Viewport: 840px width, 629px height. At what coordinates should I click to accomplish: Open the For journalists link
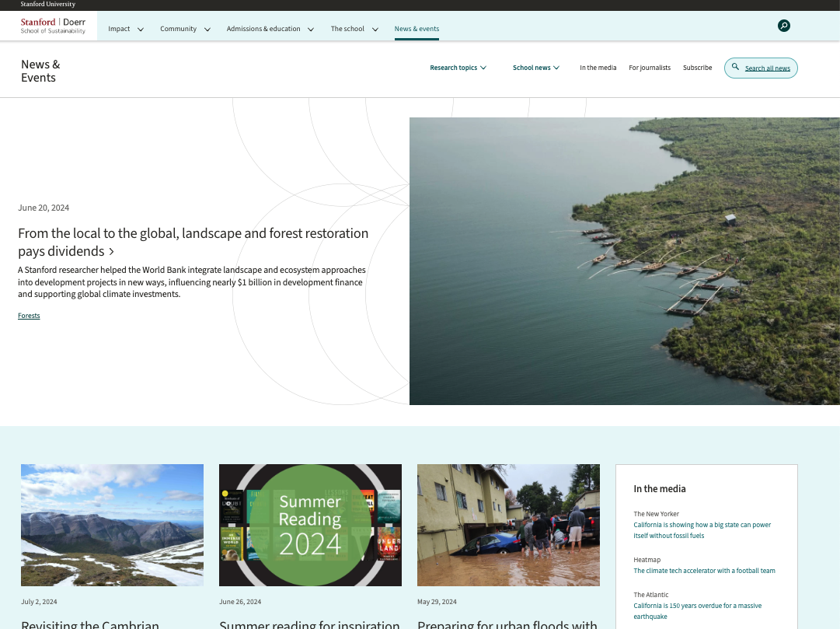(650, 68)
